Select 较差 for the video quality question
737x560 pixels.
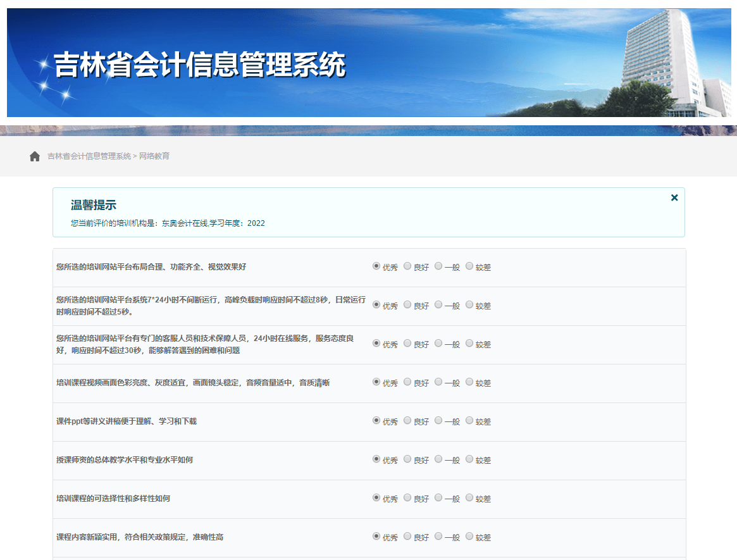click(x=469, y=382)
